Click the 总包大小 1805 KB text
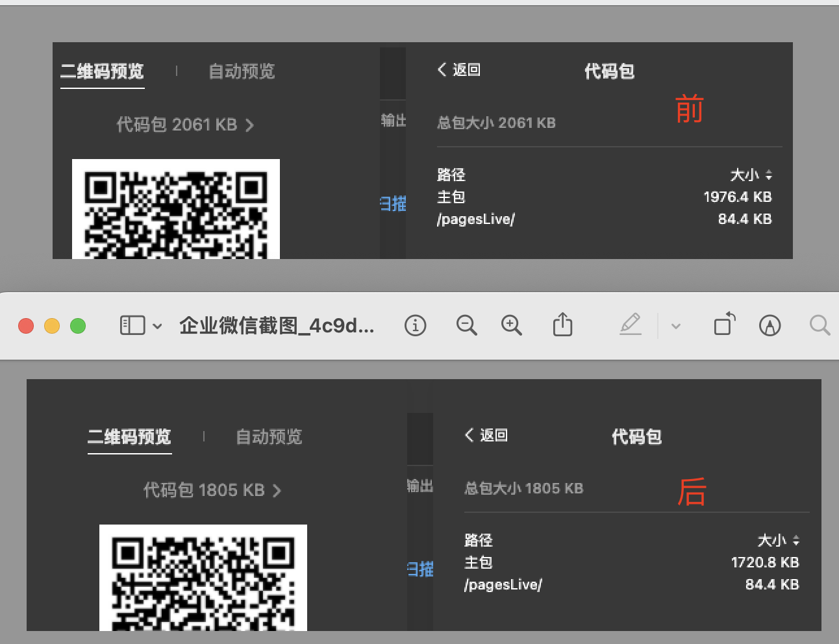This screenshot has width=839, height=644. click(523, 488)
